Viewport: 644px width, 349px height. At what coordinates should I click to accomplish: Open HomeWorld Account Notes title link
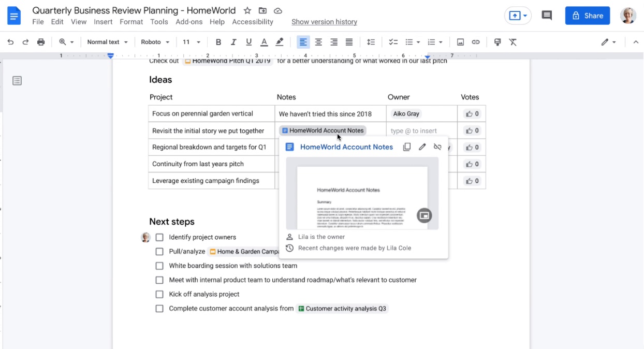pos(346,147)
